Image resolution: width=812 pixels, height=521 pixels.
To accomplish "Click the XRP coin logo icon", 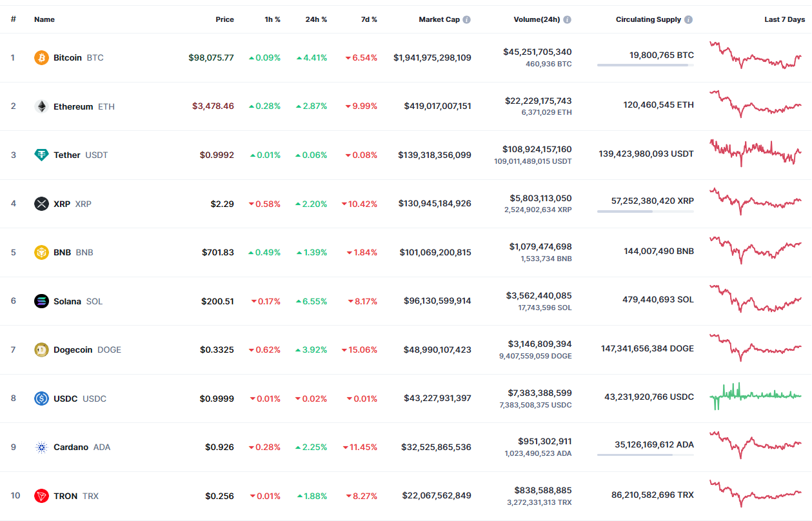I will (x=41, y=204).
